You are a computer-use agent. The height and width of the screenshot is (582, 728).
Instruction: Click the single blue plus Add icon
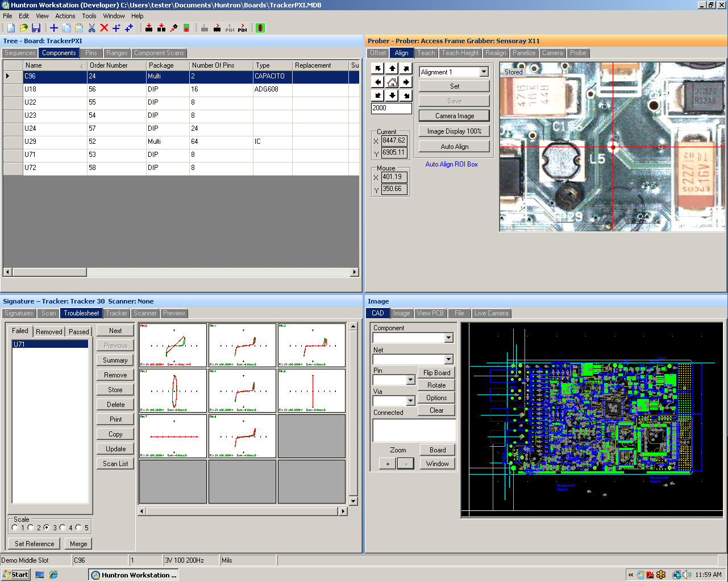54,28
